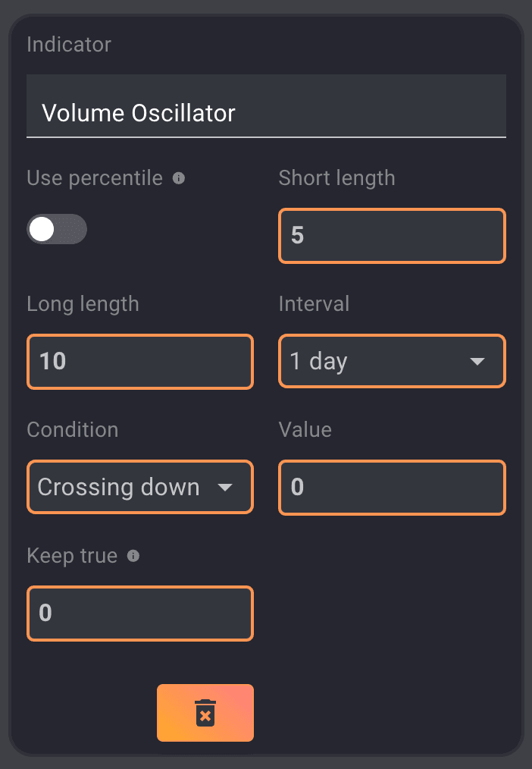Click into the Keep true input field
This screenshot has height=769, width=532.
(x=140, y=613)
